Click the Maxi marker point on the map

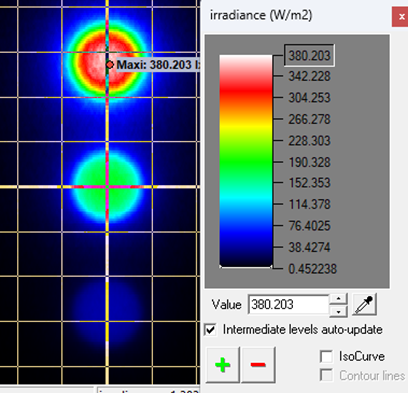[110, 65]
